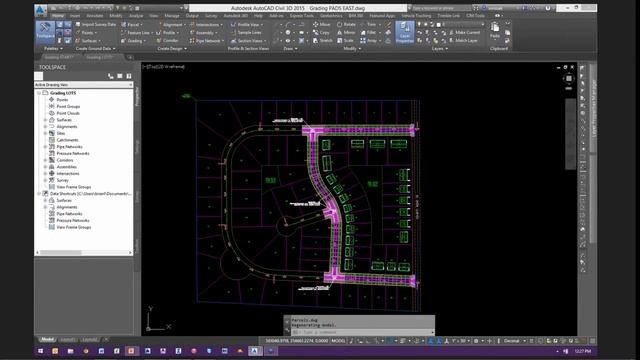Click the Assembly button in ribbon

[203, 33]
